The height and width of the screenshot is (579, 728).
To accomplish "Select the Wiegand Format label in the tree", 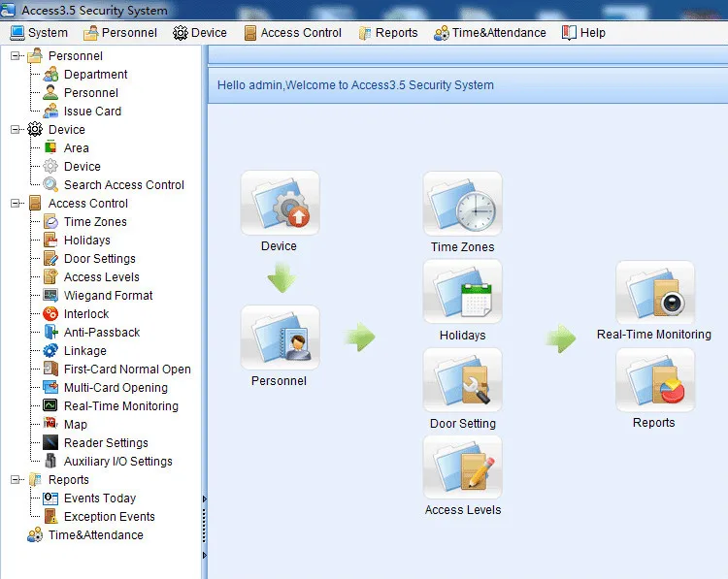I will pos(108,295).
